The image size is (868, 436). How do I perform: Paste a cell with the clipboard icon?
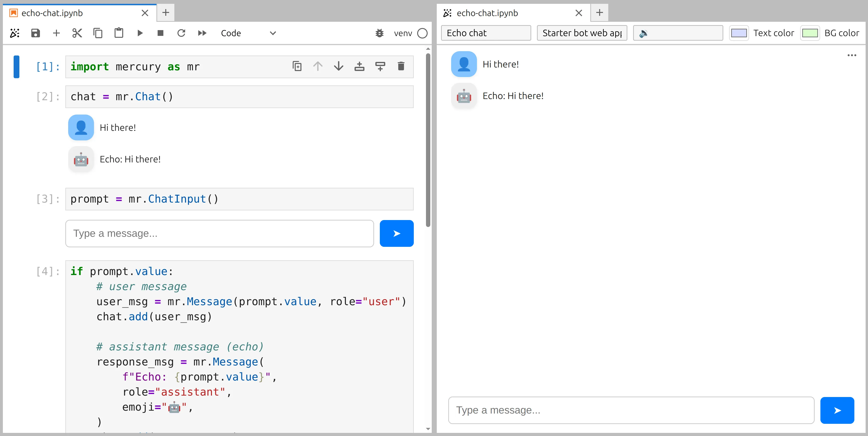tap(119, 33)
